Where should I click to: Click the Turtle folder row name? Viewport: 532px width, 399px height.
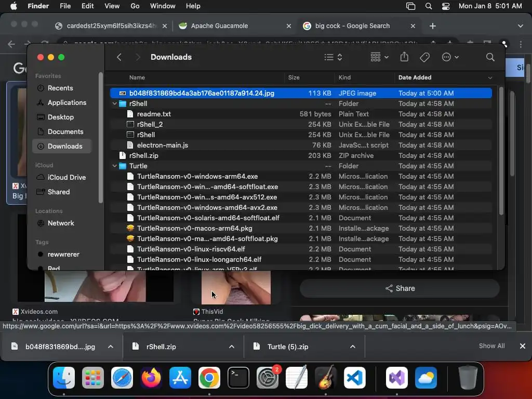tap(138, 166)
